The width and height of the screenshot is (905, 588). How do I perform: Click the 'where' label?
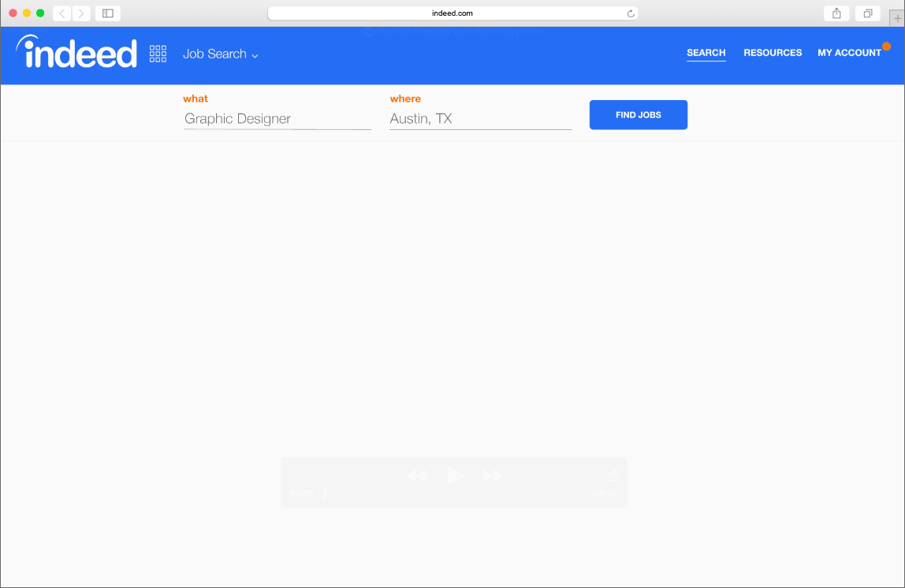click(405, 99)
